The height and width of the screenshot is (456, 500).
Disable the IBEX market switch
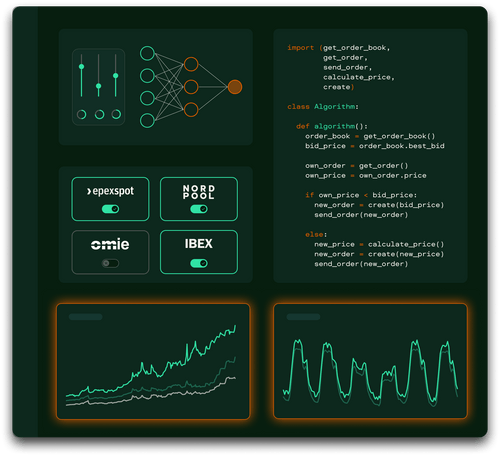[x=199, y=263]
